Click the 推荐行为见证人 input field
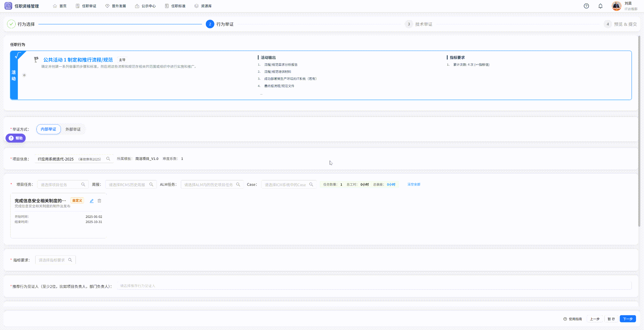This screenshot has height=330, width=644. coord(374,286)
